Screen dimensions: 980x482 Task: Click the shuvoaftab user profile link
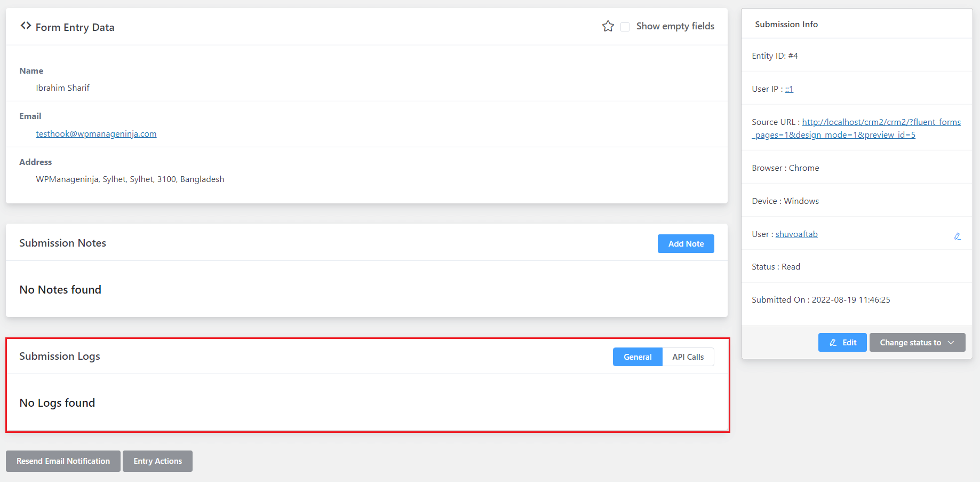796,234
